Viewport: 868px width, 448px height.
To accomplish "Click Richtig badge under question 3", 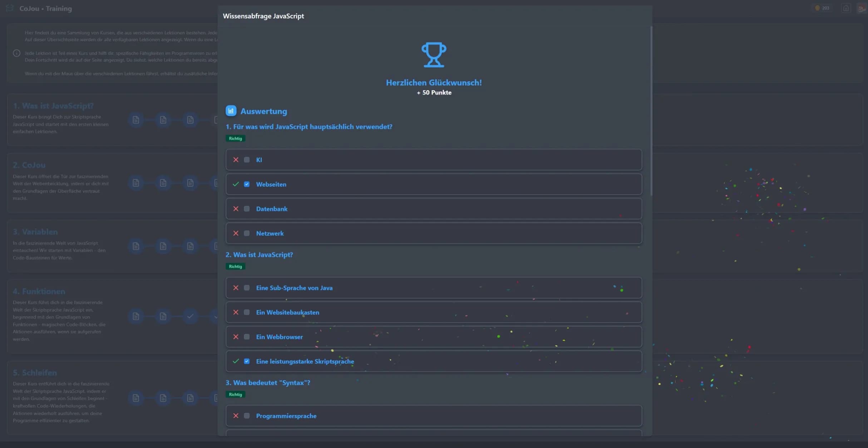I will (x=235, y=395).
